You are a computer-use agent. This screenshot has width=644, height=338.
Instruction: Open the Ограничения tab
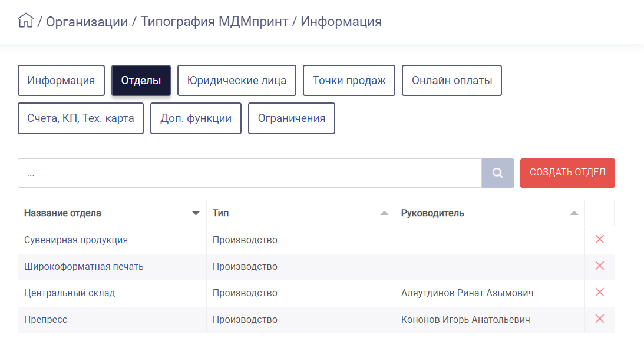tap(292, 118)
